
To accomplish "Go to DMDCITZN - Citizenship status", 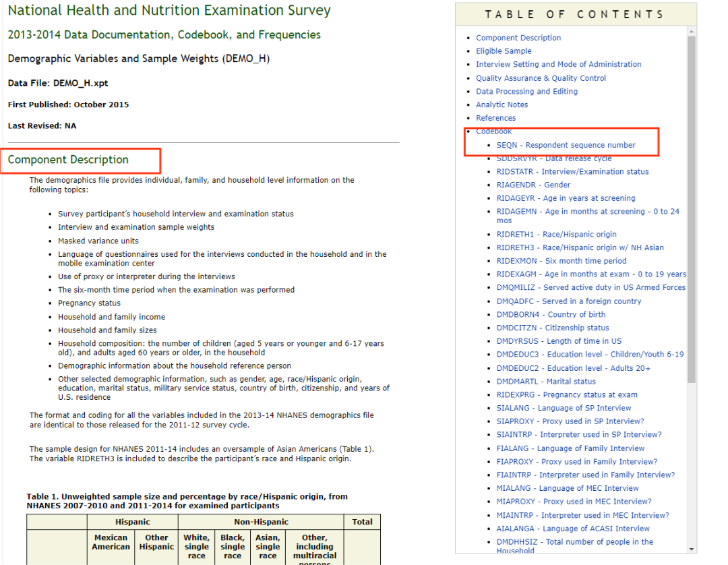I will coord(553,327).
